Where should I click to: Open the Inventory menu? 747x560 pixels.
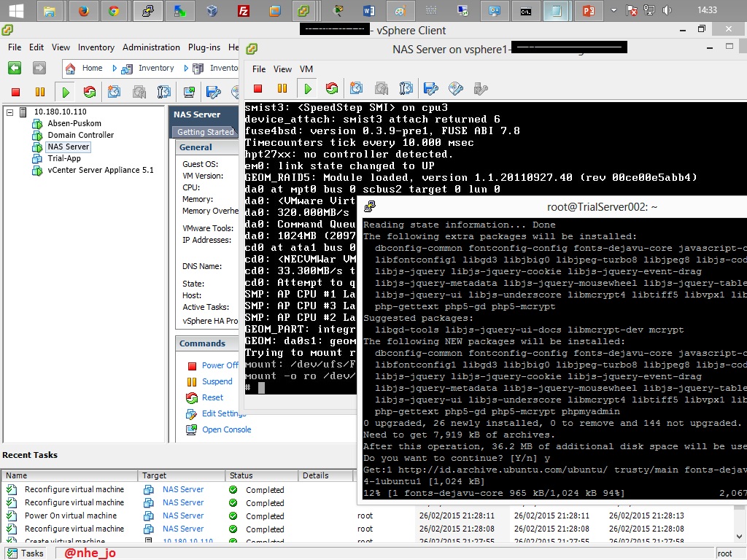tap(96, 47)
